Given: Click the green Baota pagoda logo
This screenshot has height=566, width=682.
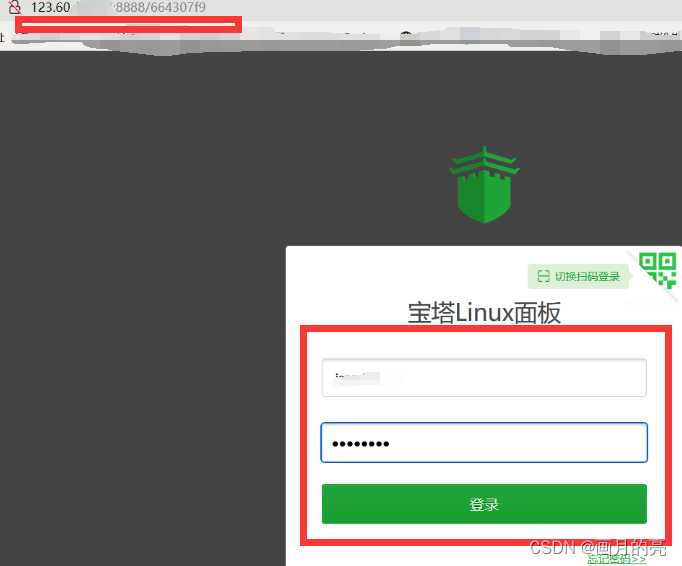Looking at the screenshot, I should (x=484, y=185).
